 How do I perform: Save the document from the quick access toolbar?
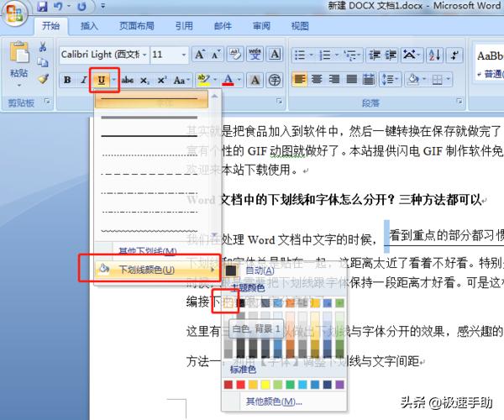pos(42,7)
